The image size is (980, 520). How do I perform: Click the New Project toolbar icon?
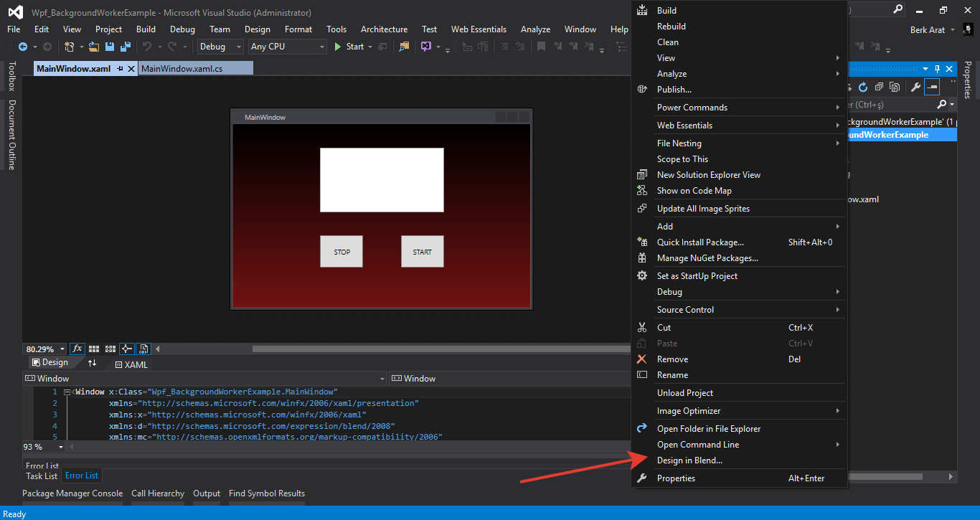pyautogui.click(x=70, y=47)
